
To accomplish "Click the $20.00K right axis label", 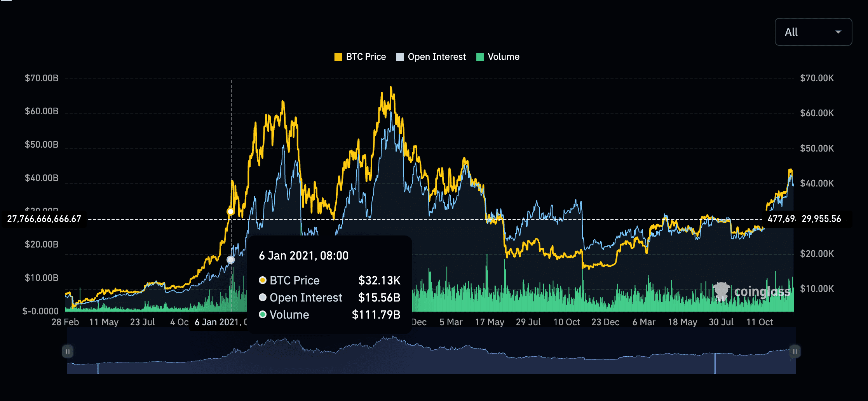I will click(817, 254).
